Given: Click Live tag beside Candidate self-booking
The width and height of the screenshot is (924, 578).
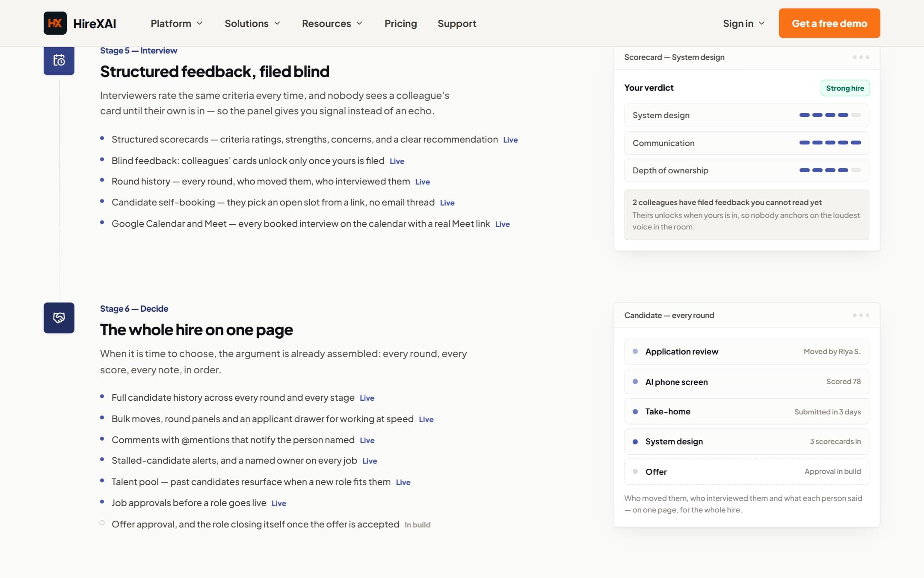Looking at the screenshot, I should pos(447,203).
